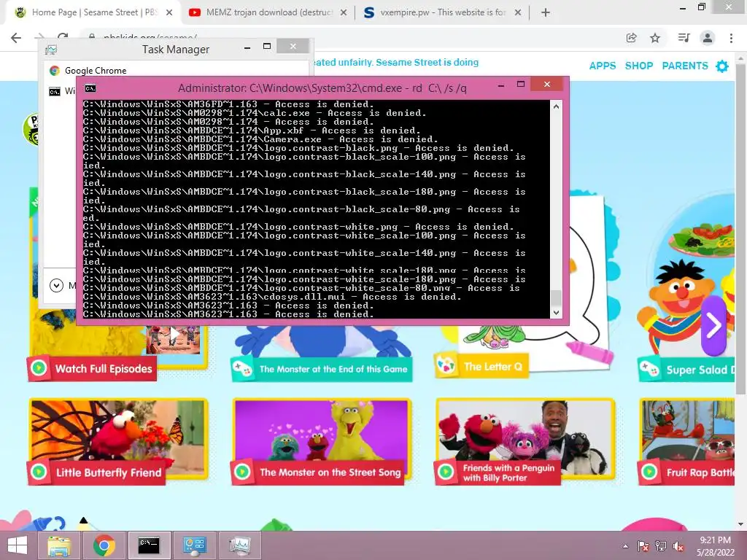Click the Task Manager taskbar icon

click(x=239, y=545)
